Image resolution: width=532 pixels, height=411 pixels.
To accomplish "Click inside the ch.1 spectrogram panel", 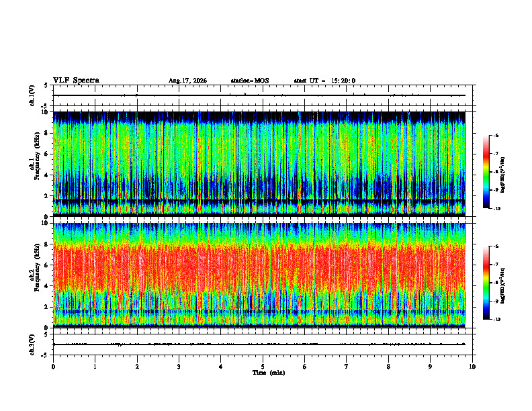I will tap(259, 164).
